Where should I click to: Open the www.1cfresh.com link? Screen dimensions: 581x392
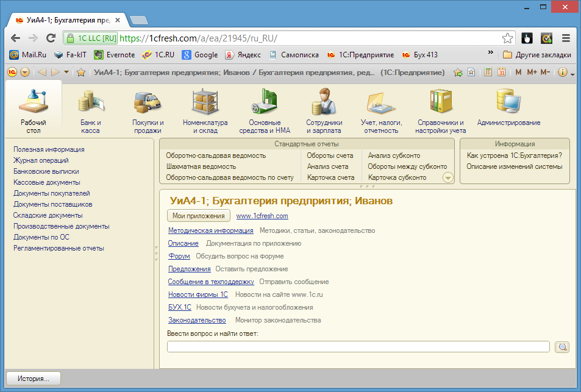(262, 216)
